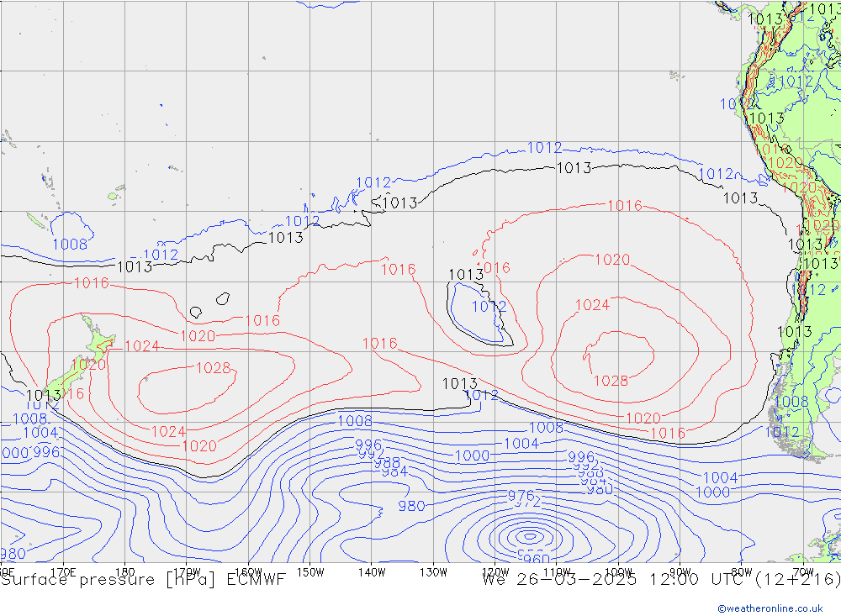
Task: Click the red 1020 label atop the eastern high
Action: click(x=612, y=260)
